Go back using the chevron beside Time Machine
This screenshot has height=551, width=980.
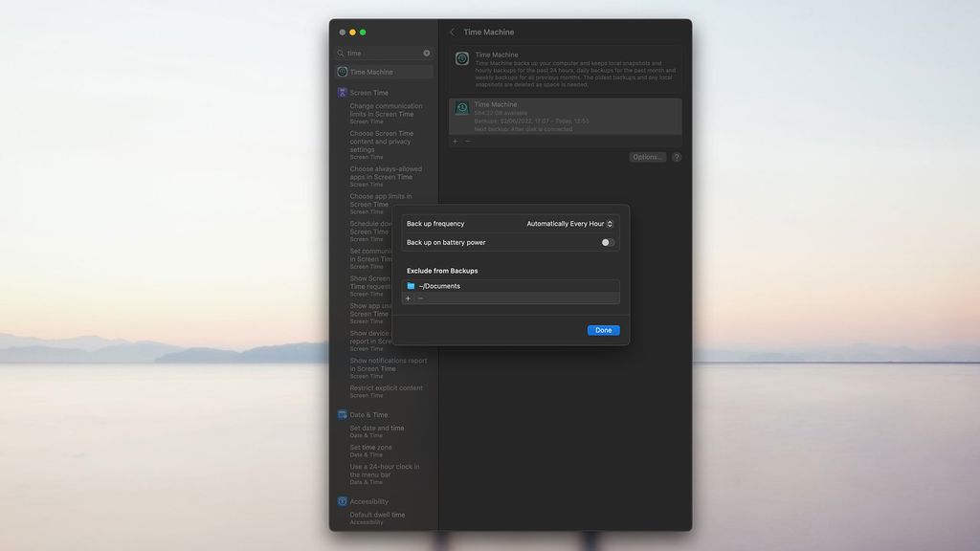452,32
